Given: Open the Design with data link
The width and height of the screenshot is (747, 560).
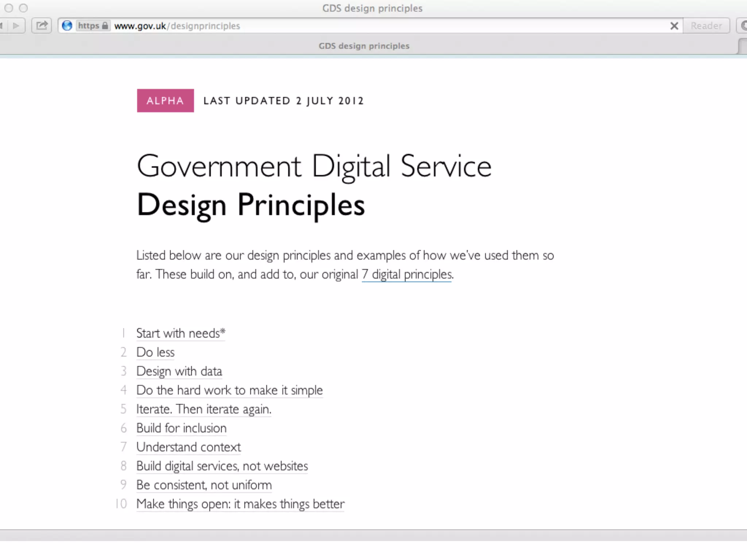Looking at the screenshot, I should pyautogui.click(x=179, y=371).
